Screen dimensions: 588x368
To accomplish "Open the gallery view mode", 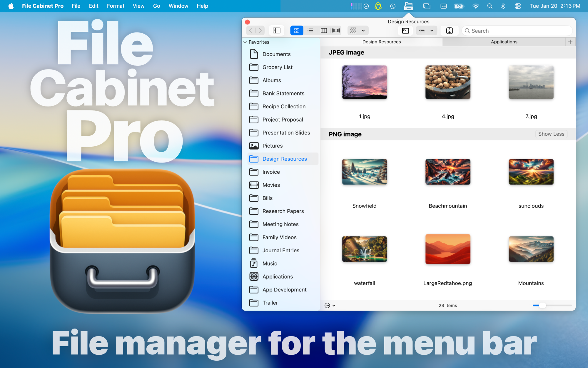I will tap(336, 30).
